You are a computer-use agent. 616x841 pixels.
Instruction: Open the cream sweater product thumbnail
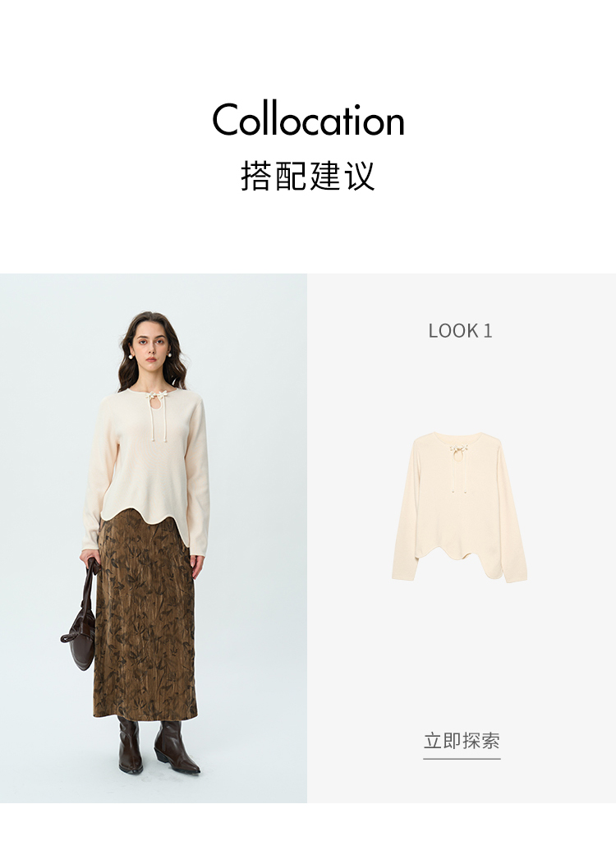click(459, 507)
